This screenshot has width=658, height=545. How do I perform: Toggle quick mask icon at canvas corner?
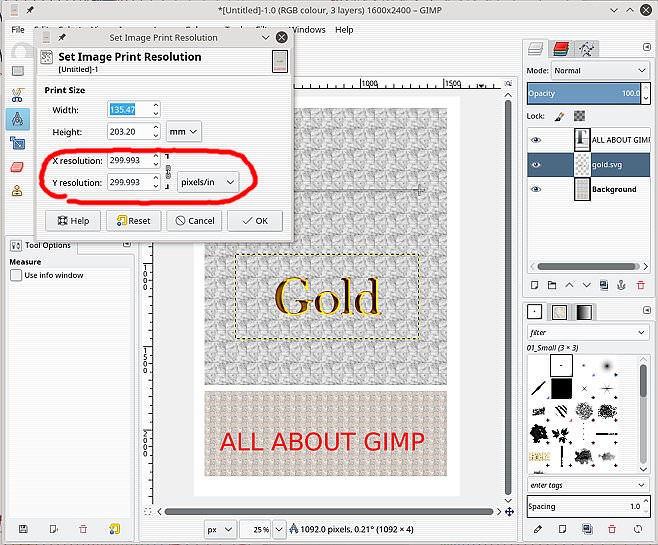[147, 511]
